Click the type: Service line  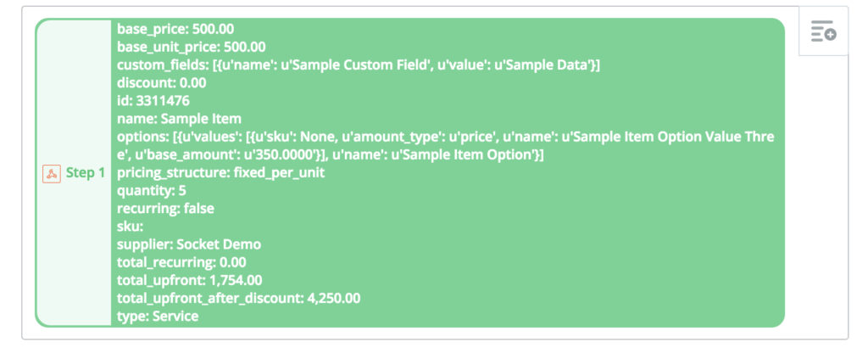(x=158, y=317)
